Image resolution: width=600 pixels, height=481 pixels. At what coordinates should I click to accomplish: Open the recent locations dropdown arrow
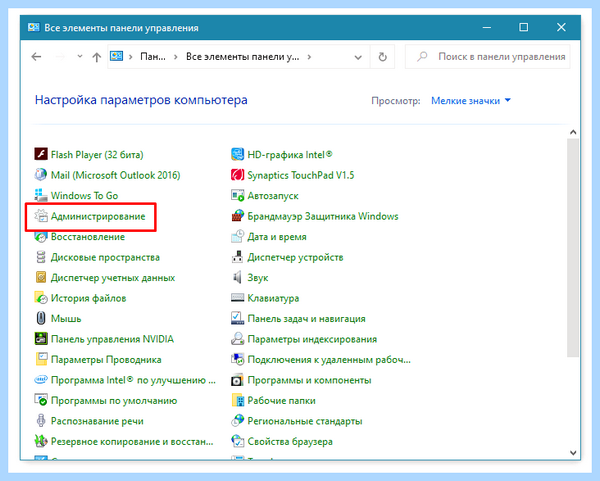pyautogui.click(x=80, y=57)
